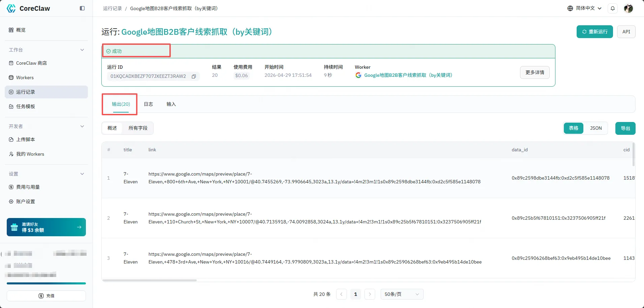Switch to the 输入 tab
This screenshot has height=308, width=644.
pos(171,104)
